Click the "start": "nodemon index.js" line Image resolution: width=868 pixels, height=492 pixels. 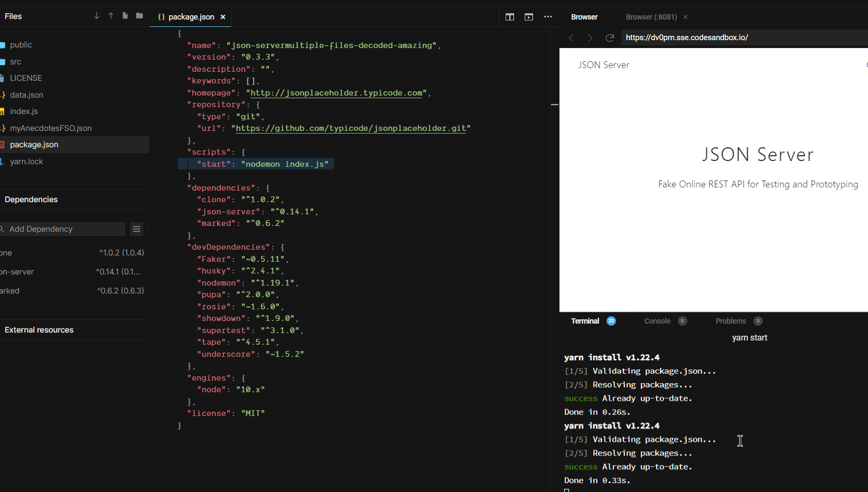256,164
